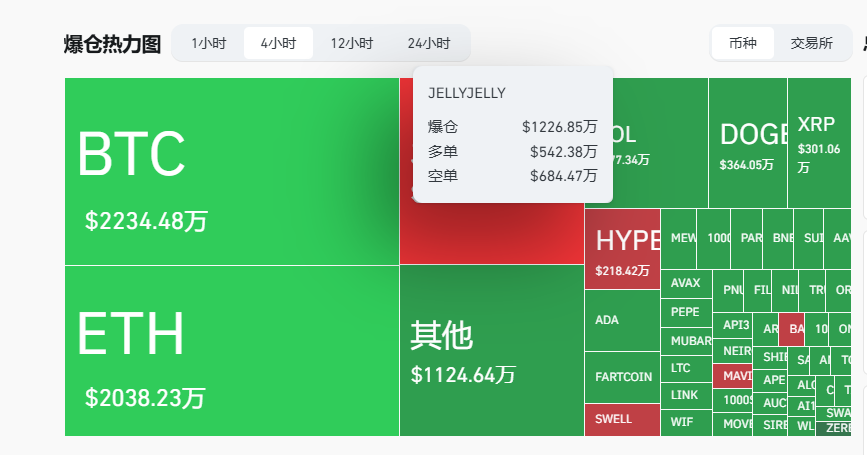Toggle heatmap view to 交易所

click(x=811, y=43)
